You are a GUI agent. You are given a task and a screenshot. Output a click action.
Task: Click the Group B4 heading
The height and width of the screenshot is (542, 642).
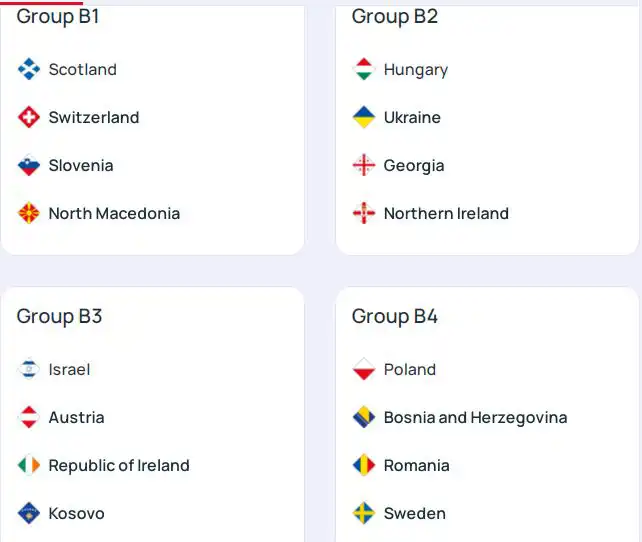(395, 316)
